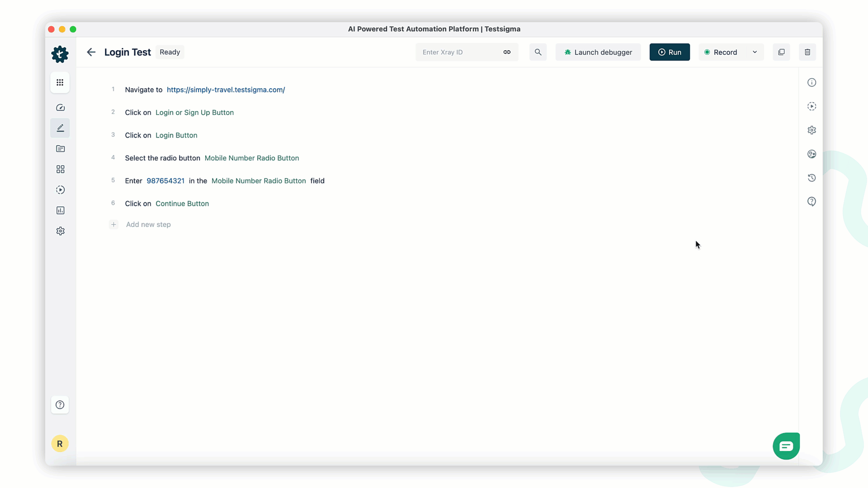Click the back arrow next to Login Test

(x=91, y=52)
